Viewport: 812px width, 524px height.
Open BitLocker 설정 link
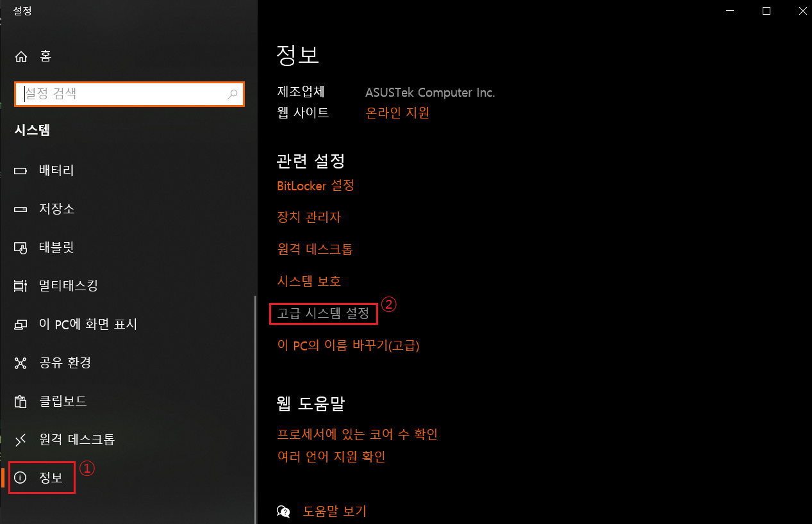click(x=315, y=186)
